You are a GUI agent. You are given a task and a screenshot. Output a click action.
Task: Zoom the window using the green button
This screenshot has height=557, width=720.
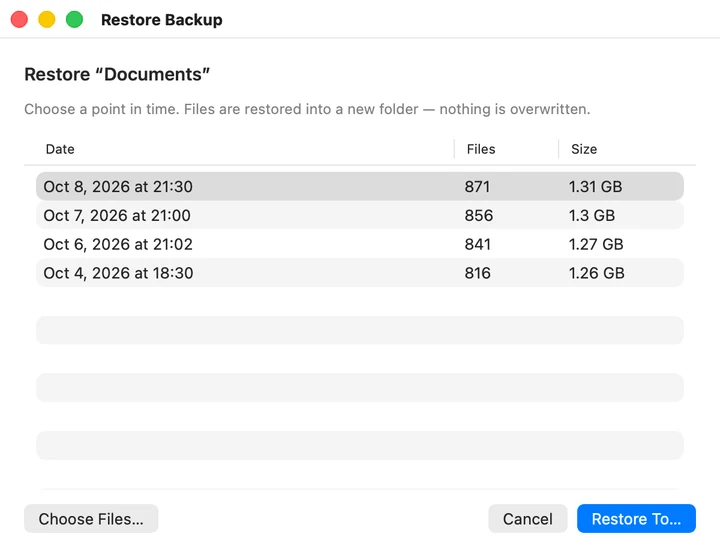tap(74, 20)
